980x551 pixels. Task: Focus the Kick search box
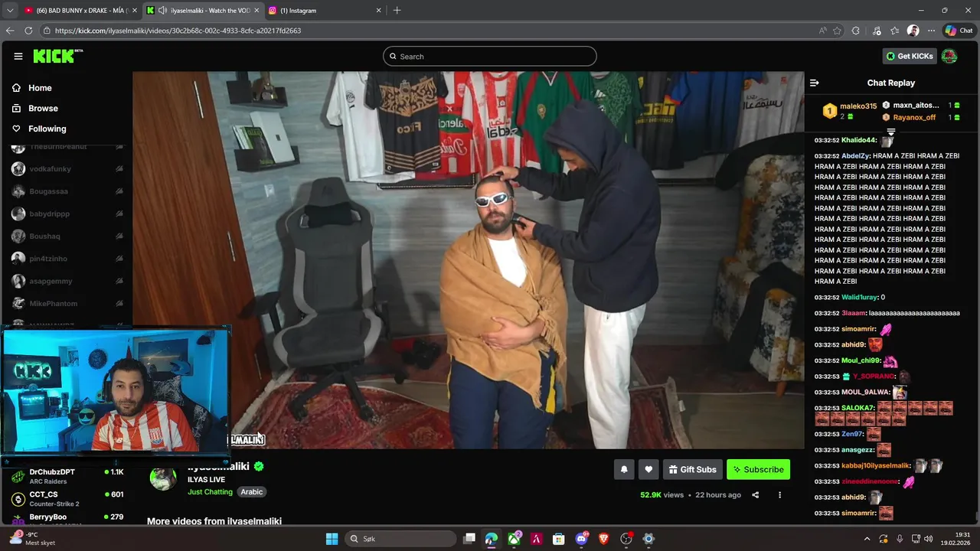pos(490,56)
